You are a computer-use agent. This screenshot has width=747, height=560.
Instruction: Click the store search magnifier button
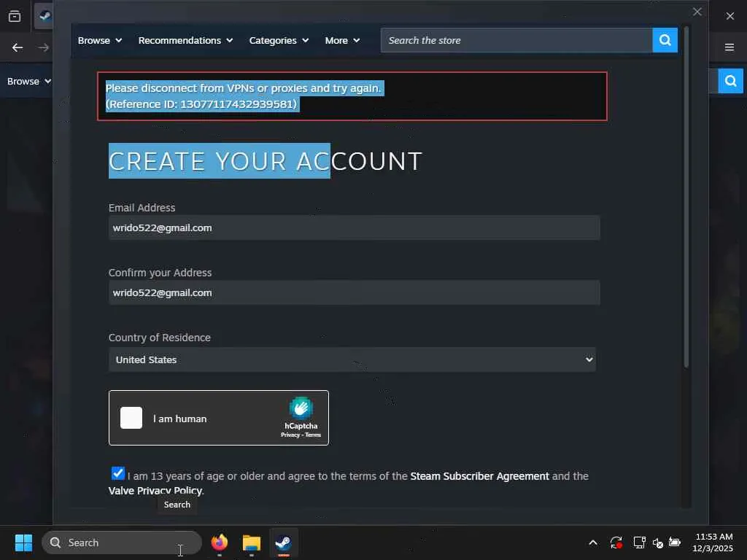[665, 40]
